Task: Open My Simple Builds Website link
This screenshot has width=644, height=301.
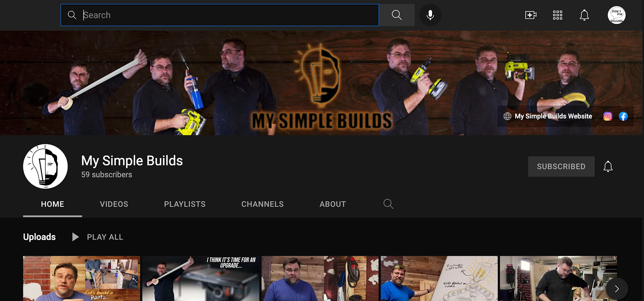Action: pyautogui.click(x=553, y=116)
